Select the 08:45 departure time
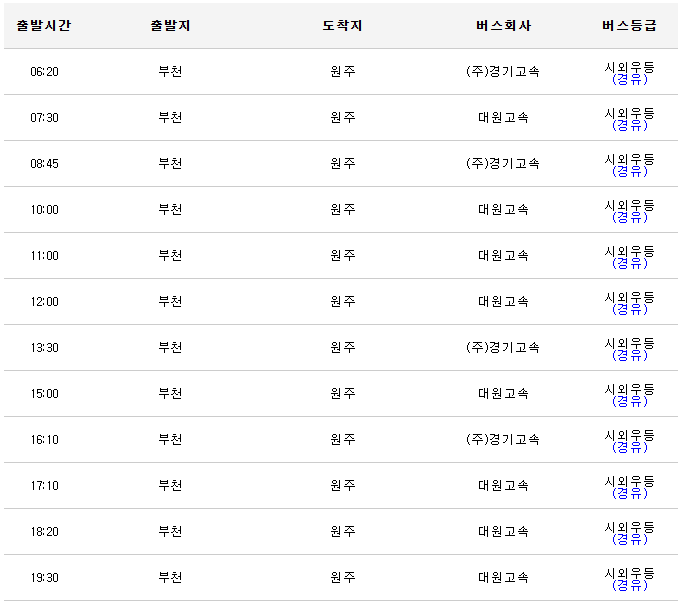The height and width of the screenshot is (603, 678). [45, 164]
